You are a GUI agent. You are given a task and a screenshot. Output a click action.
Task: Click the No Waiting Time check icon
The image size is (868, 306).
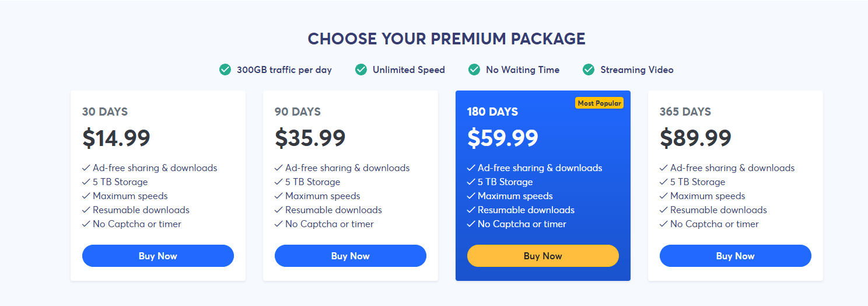[x=474, y=70]
